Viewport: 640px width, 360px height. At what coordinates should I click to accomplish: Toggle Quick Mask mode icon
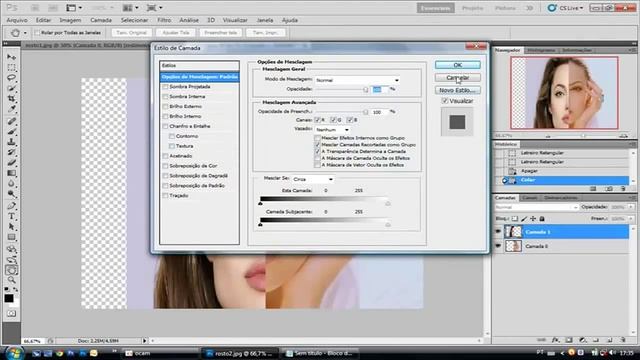[11, 313]
